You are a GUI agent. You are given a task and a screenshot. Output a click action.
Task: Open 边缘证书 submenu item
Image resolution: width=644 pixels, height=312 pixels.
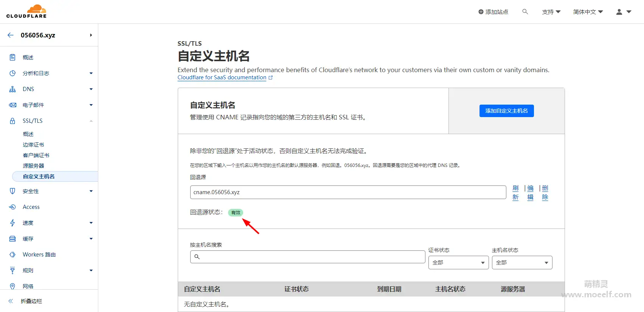point(33,145)
